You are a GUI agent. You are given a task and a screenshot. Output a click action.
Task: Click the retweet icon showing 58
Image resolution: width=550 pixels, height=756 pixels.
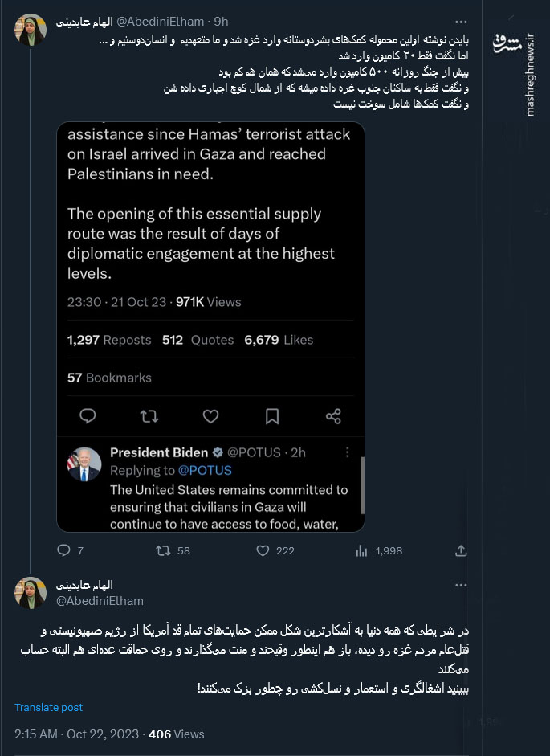[163, 551]
